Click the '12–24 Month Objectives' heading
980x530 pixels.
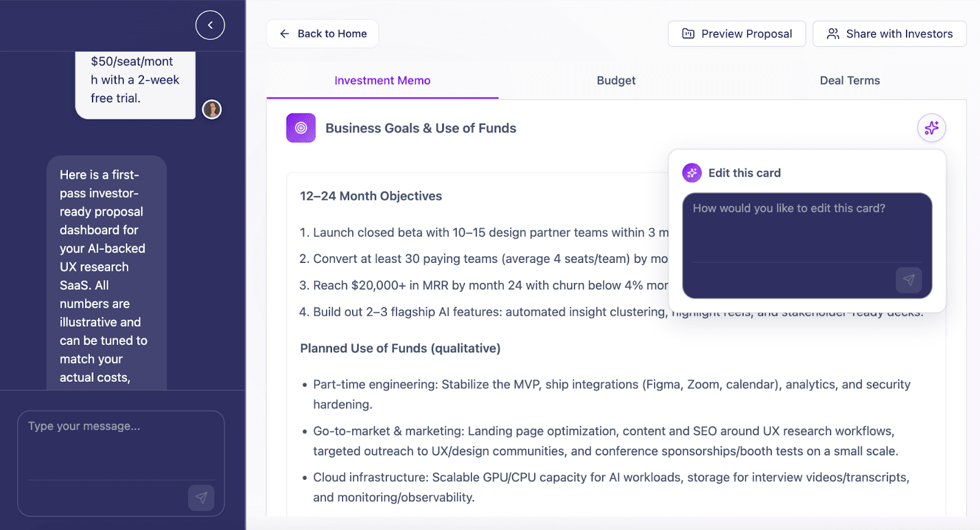pyautogui.click(x=371, y=196)
